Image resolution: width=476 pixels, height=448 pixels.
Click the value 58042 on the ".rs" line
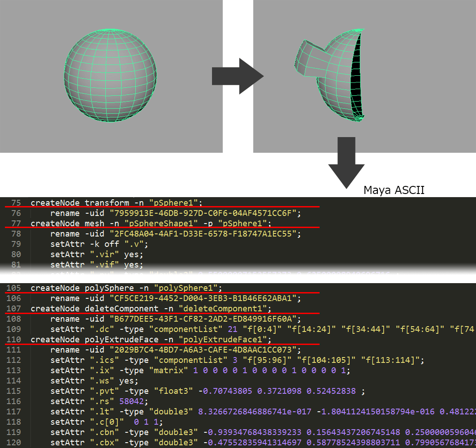[131, 401]
